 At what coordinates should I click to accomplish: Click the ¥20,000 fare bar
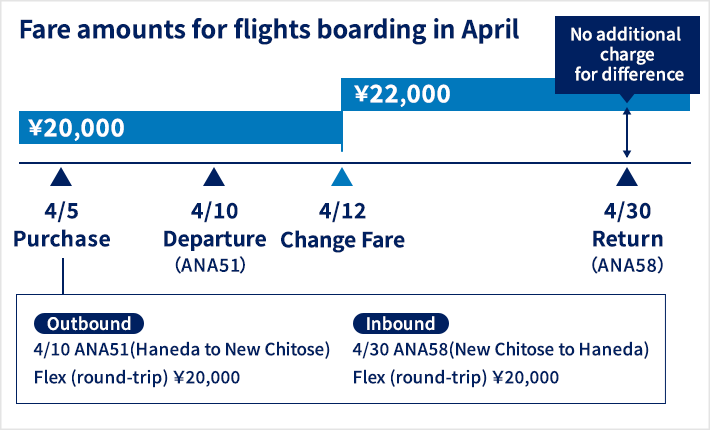coord(180,128)
